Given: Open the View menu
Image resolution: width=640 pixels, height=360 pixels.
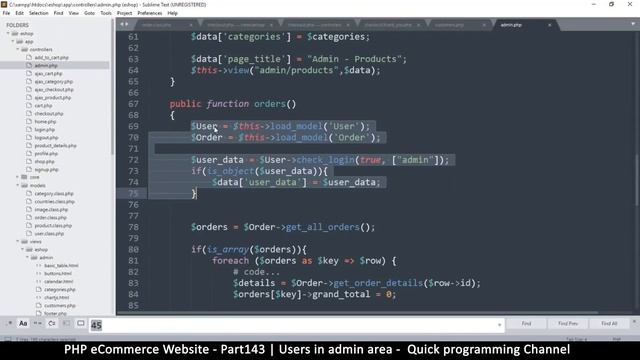Looking at the screenshot, I should [x=73, y=13].
